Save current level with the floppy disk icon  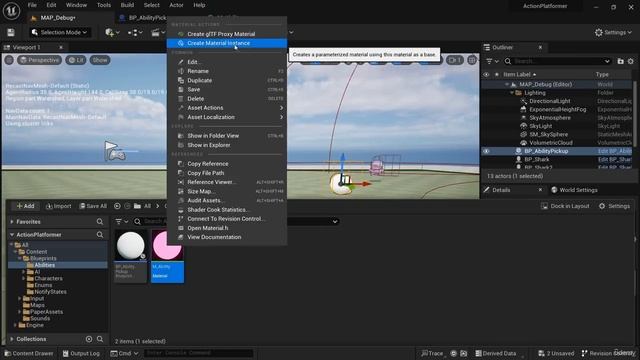click(x=11, y=33)
